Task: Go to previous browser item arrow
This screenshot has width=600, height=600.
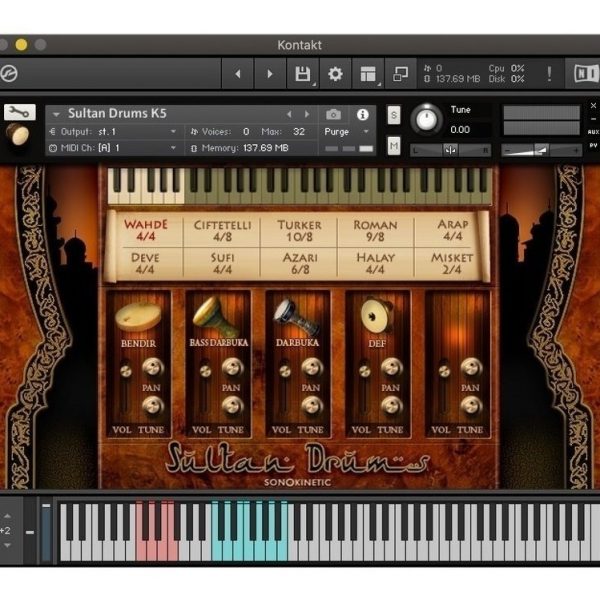Action: [x=238, y=73]
